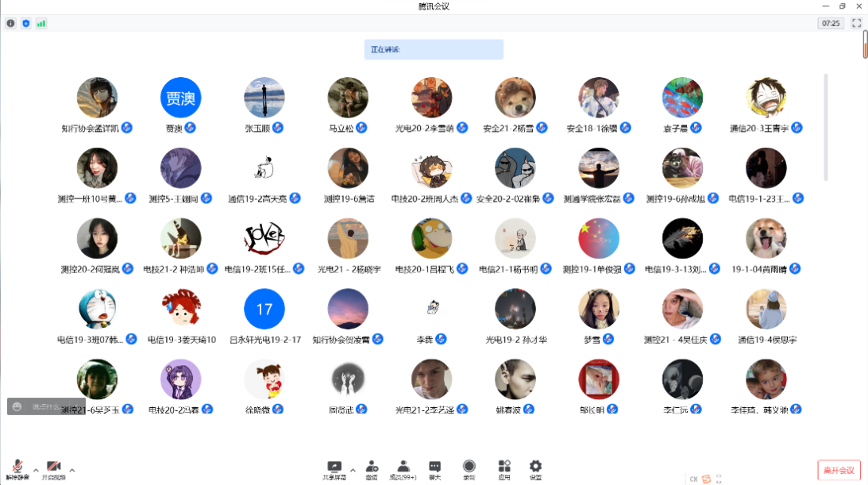This screenshot has height=485, width=868.
Task: Open the Members (成员) list
Action: [403, 470]
